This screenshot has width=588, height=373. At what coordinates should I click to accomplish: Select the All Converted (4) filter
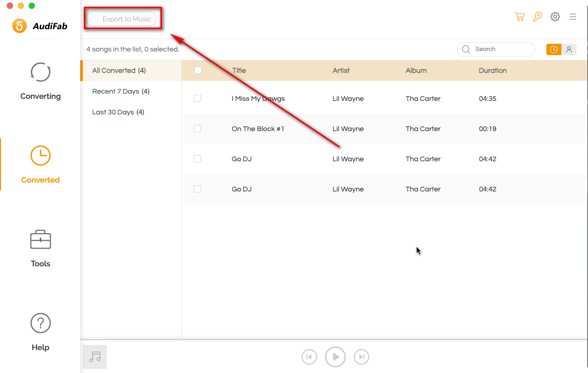coord(131,70)
